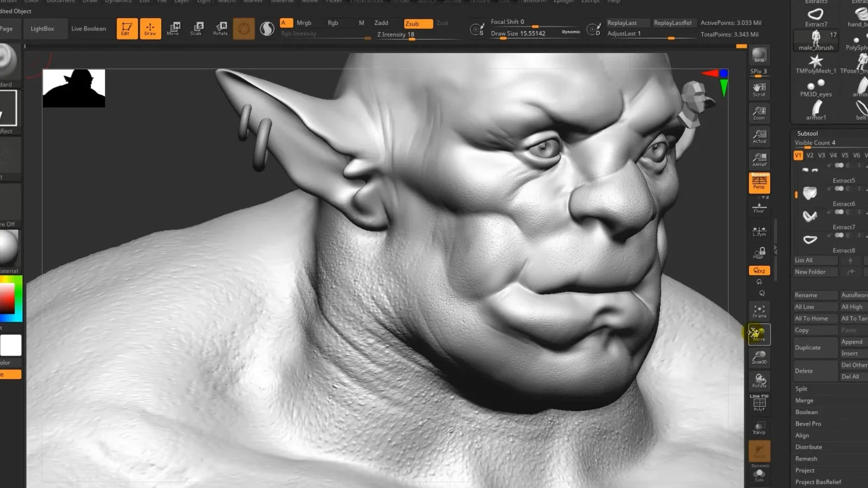Image resolution: width=868 pixels, height=488 pixels.
Task: Toggle Zsub mode
Action: pyautogui.click(x=418, y=23)
